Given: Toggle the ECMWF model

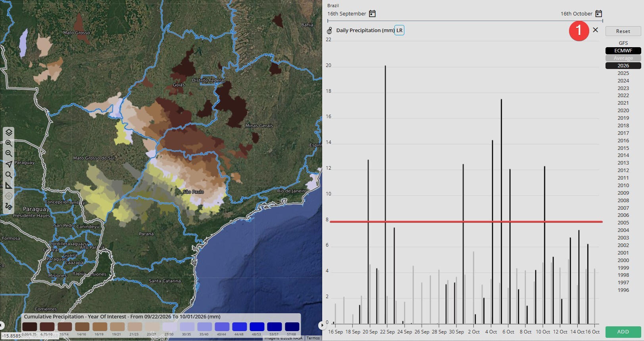Looking at the screenshot, I should click(x=623, y=50).
